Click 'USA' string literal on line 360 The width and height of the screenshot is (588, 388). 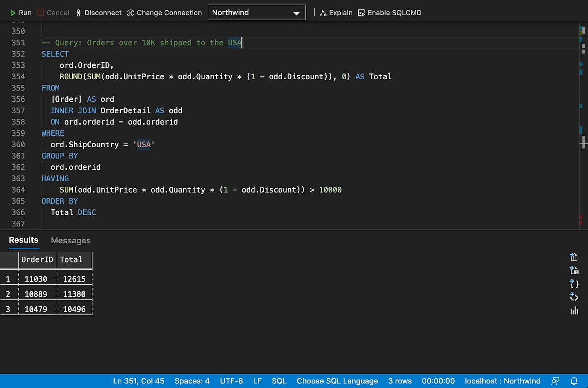pyautogui.click(x=144, y=145)
